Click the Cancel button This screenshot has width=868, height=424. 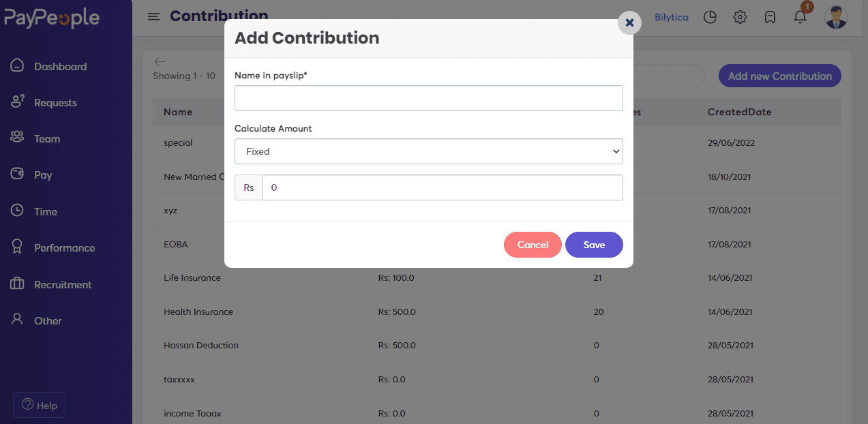coord(533,245)
